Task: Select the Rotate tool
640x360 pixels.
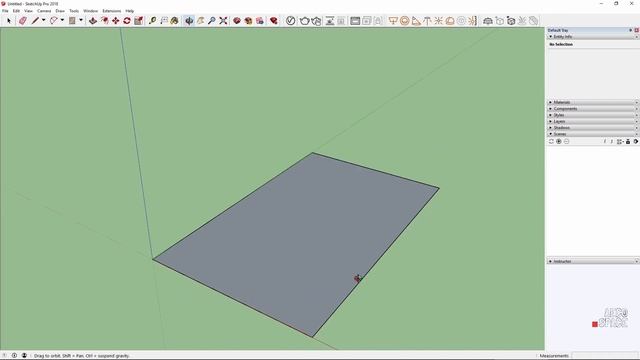Action: tap(127, 20)
